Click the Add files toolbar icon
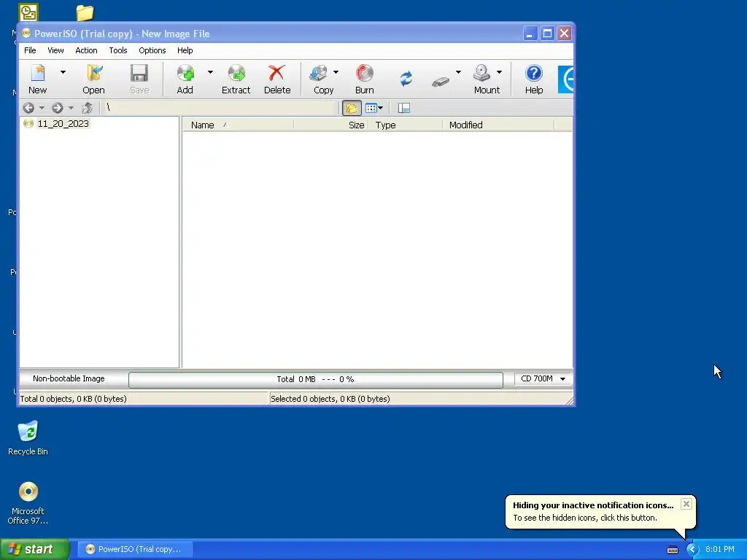747x560 pixels. (185, 74)
